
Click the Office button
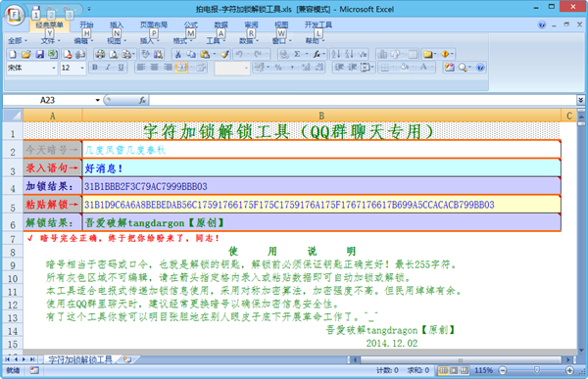click(15, 15)
